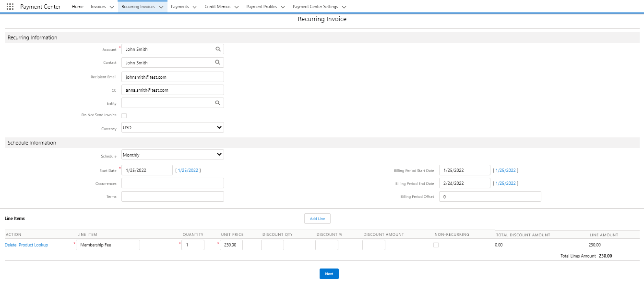Click the Add Line button
Screen dimensions: 644x281
click(317, 219)
